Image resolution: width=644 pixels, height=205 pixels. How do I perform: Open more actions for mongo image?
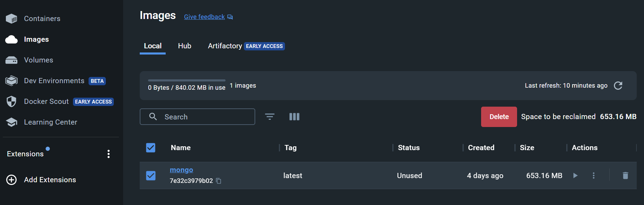[x=594, y=175]
